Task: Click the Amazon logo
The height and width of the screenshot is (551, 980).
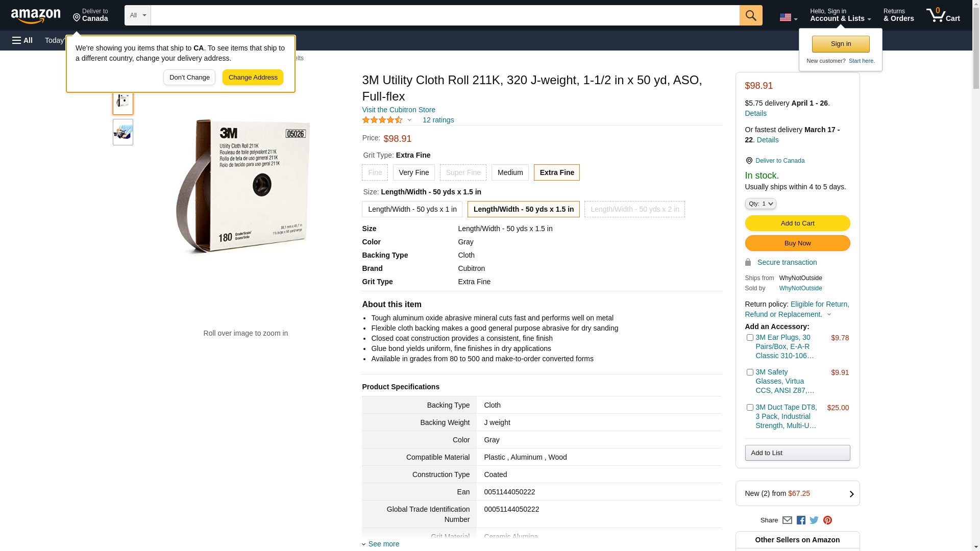Action: coord(36,16)
